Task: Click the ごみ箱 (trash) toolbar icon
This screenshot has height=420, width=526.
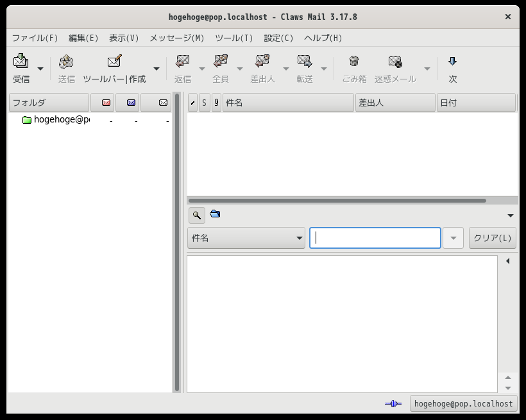Action: tap(354, 62)
